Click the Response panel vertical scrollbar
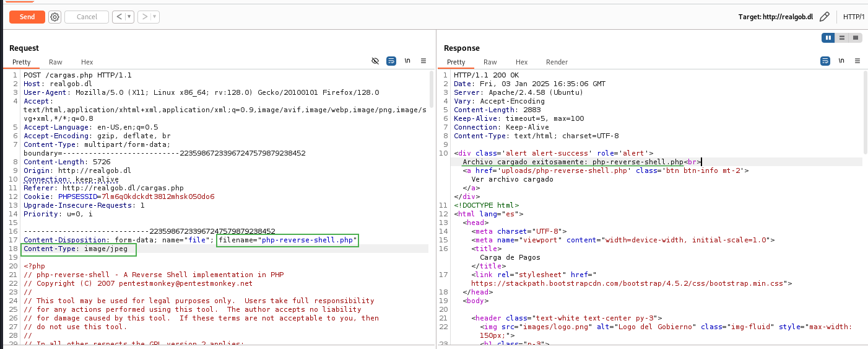The image size is (868, 349). (865, 112)
